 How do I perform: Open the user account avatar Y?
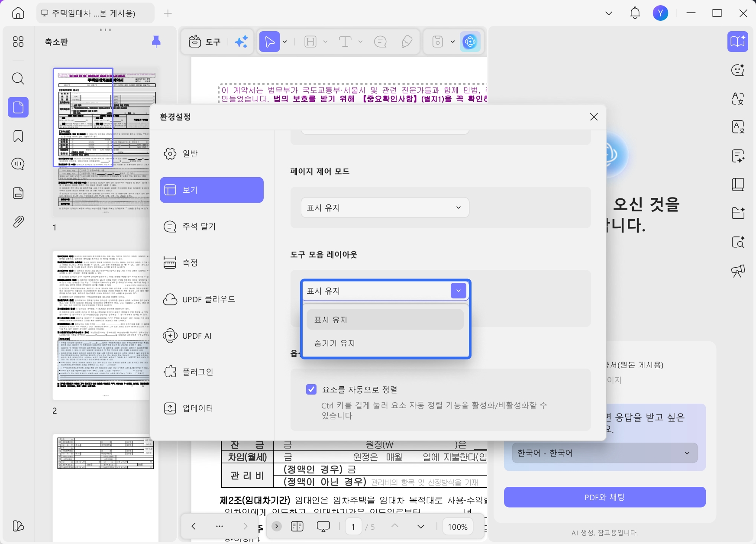click(660, 13)
